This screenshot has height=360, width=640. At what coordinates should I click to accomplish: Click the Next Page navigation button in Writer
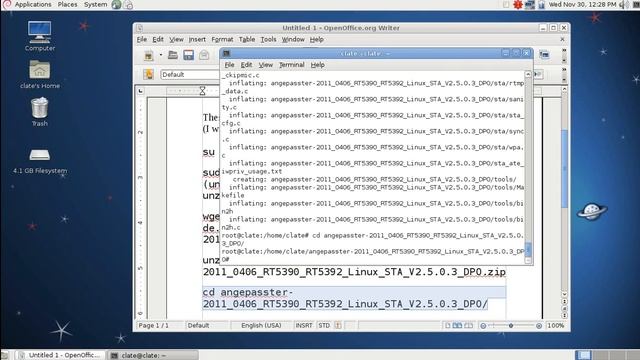(564, 315)
